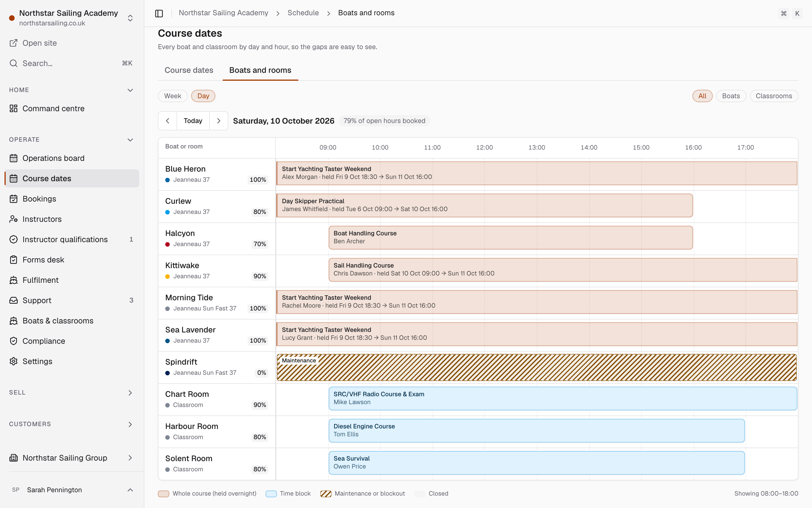This screenshot has width=812, height=508.
Task: Go to previous day arrow
Action: pyautogui.click(x=167, y=121)
